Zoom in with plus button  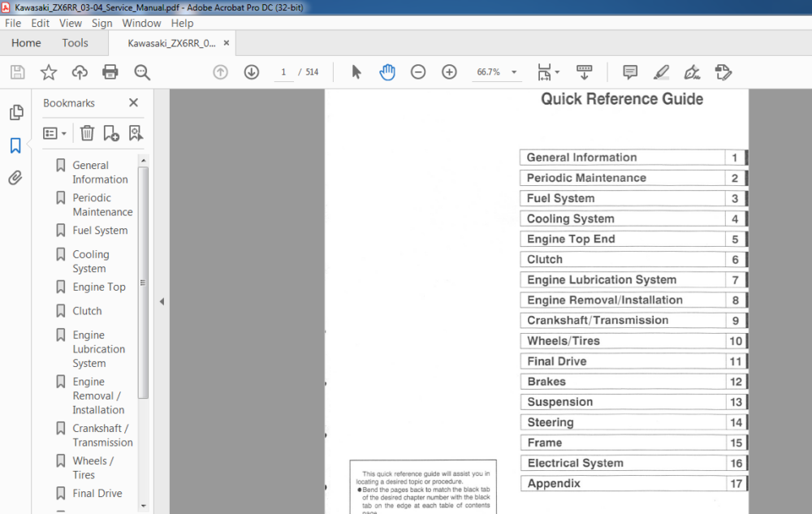tap(449, 72)
